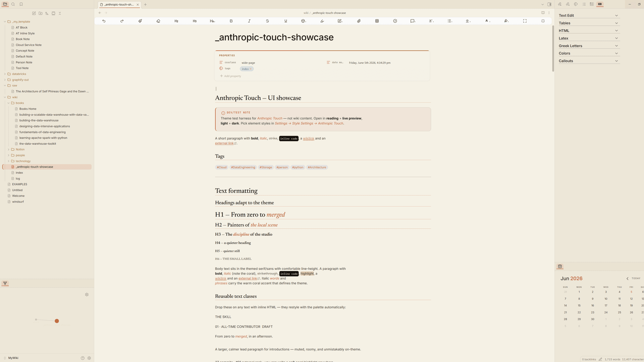The image size is (644, 362).
Task: Click the orange graph node in local graph
Action: pos(57,321)
